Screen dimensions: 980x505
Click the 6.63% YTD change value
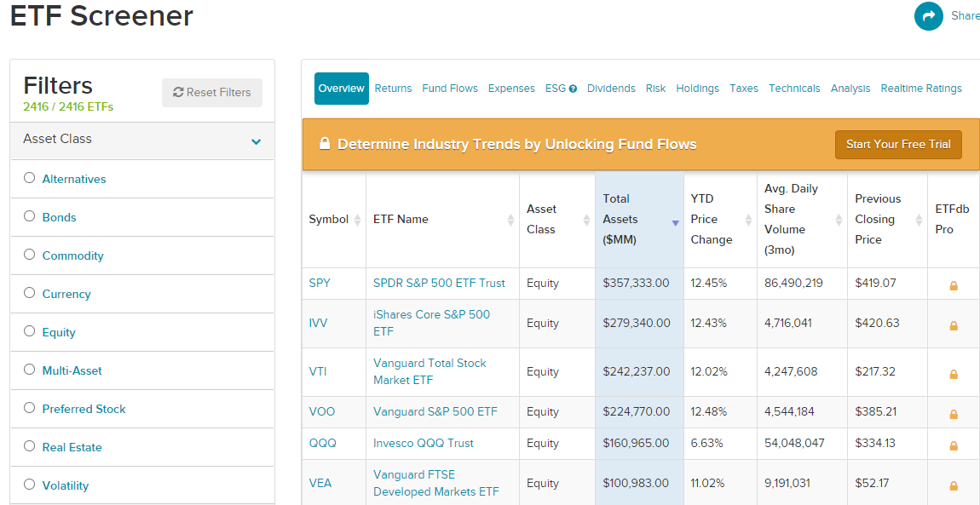pyautogui.click(x=706, y=443)
